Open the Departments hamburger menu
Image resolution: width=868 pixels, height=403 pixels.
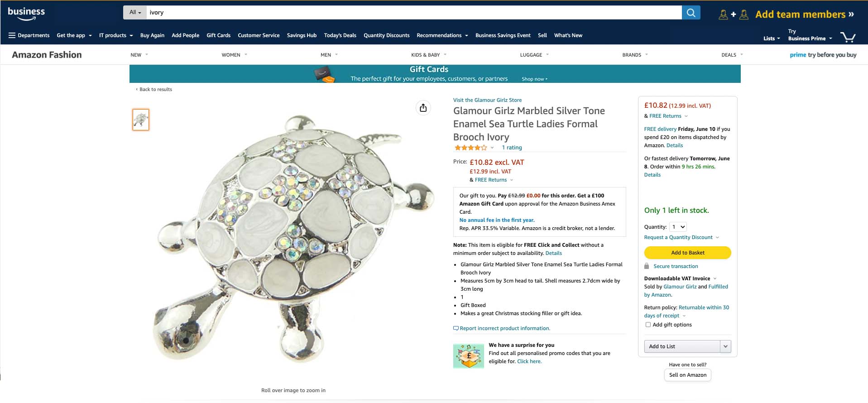(29, 35)
